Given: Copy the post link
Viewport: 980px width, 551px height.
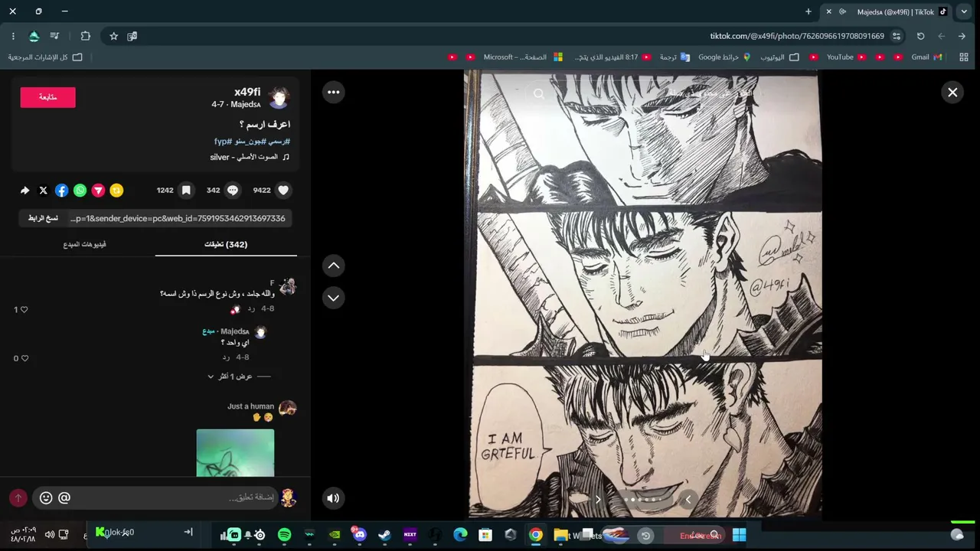Looking at the screenshot, I should pos(43,218).
